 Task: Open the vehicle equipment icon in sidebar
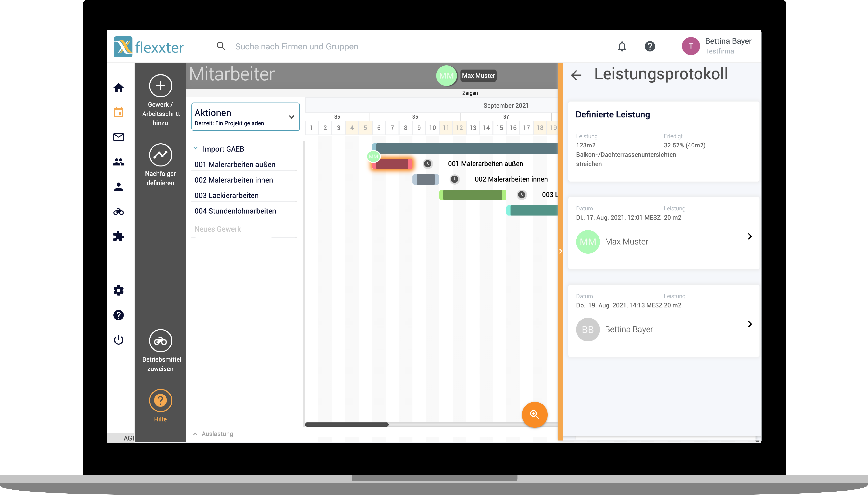(118, 212)
